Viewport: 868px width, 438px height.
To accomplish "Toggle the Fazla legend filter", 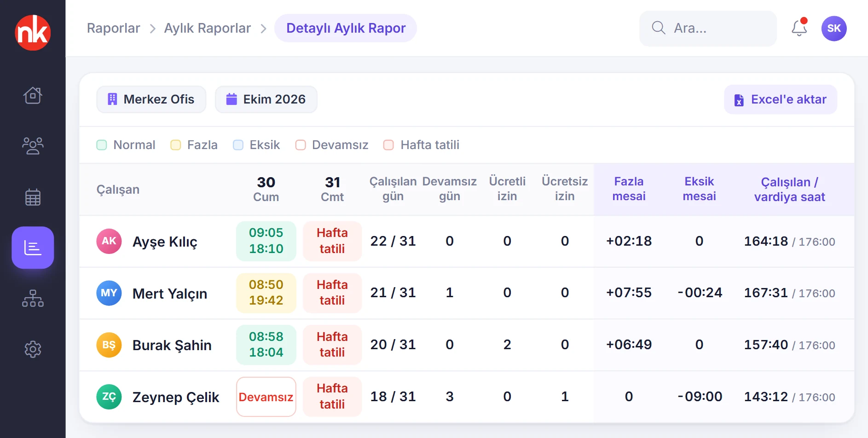I will coord(194,145).
